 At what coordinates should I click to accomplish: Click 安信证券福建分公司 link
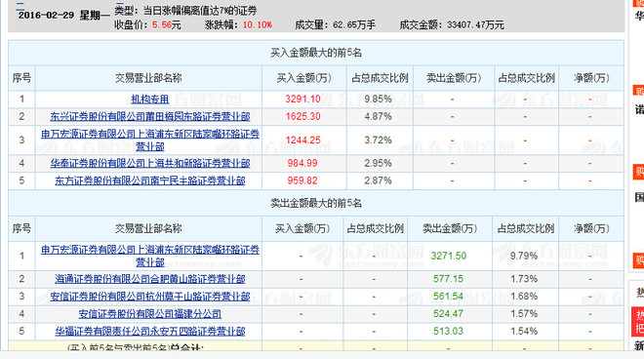[x=150, y=314]
